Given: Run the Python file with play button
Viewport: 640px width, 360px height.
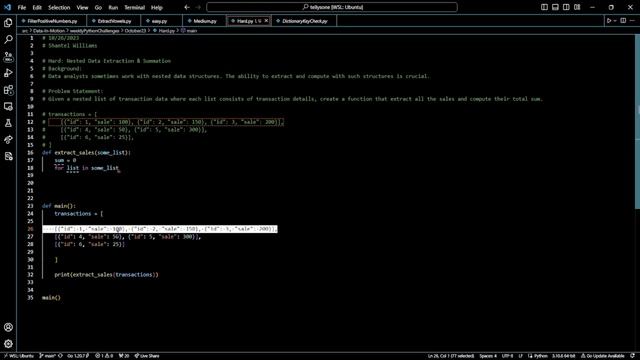Looking at the screenshot, I should (x=609, y=20).
